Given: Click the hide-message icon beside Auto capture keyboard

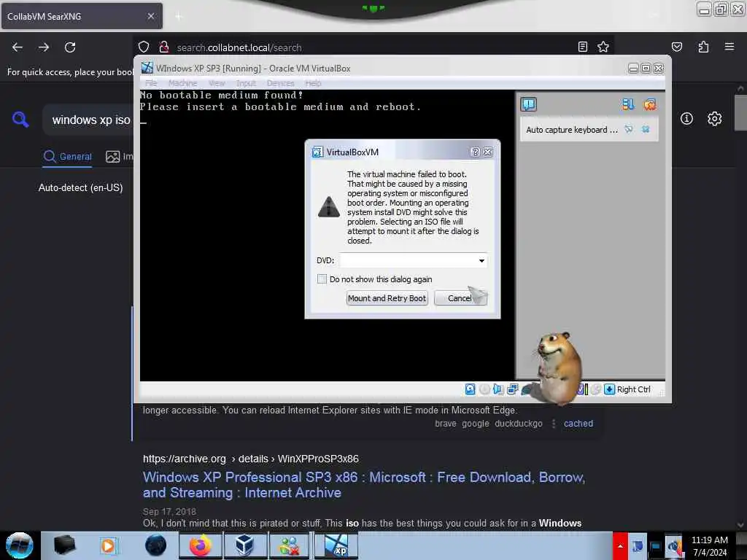Looking at the screenshot, I should click(x=629, y=129).
